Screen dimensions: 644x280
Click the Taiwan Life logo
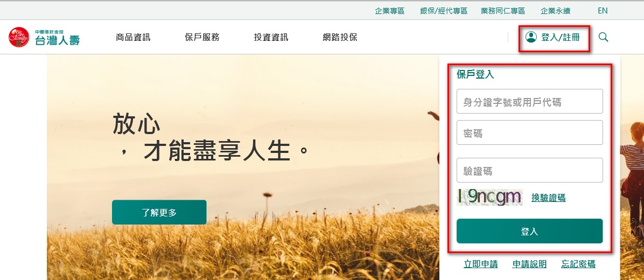pyautogui.click(x=44, y=37)
